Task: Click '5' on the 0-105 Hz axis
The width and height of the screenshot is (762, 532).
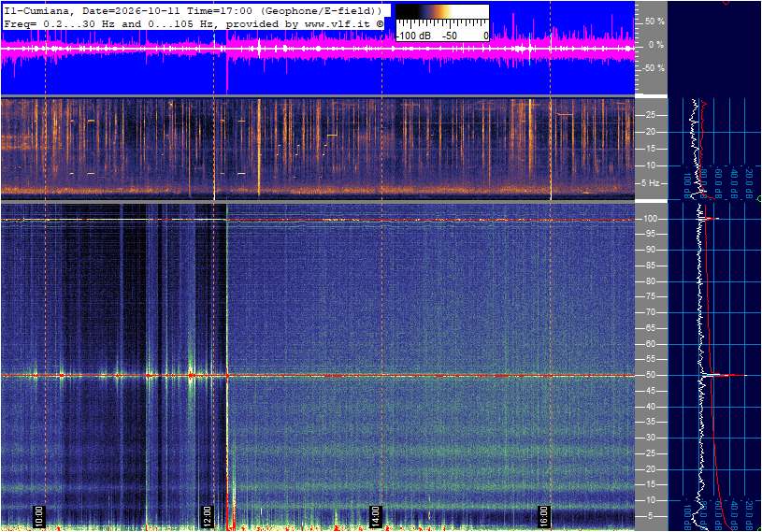Action: [653, 516]
